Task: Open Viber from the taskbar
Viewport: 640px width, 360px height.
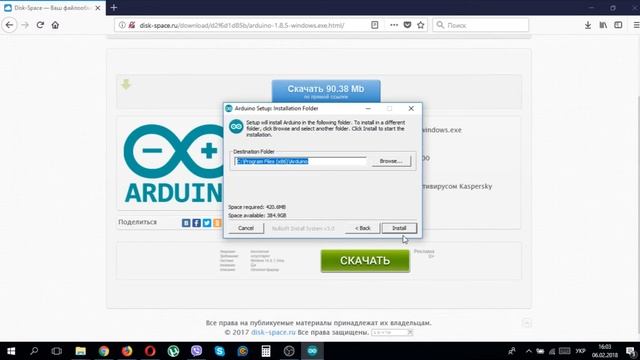Action: pos(197,351)
